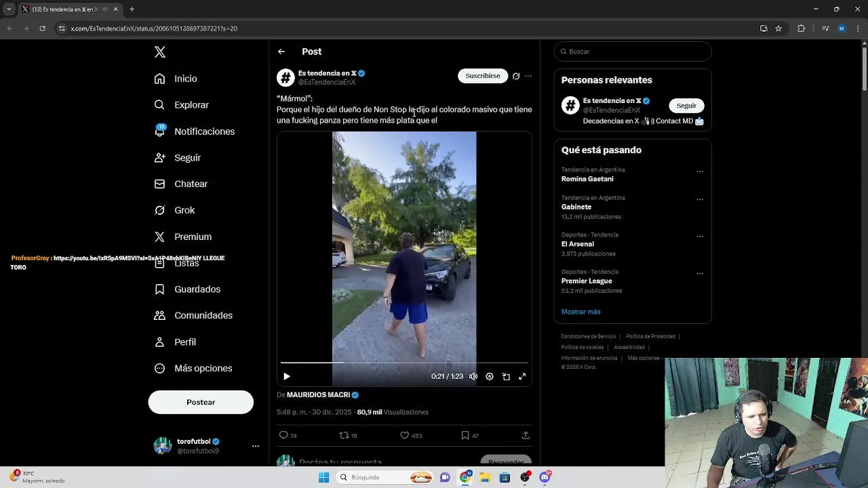
Task: Open Romina Gaetani trend
Action: click(x=587, y=179)
